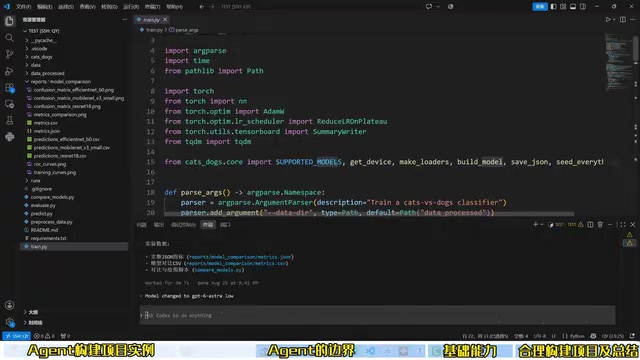Open the chat icon in title bar
640x360 pixels.
coord(429,7)
